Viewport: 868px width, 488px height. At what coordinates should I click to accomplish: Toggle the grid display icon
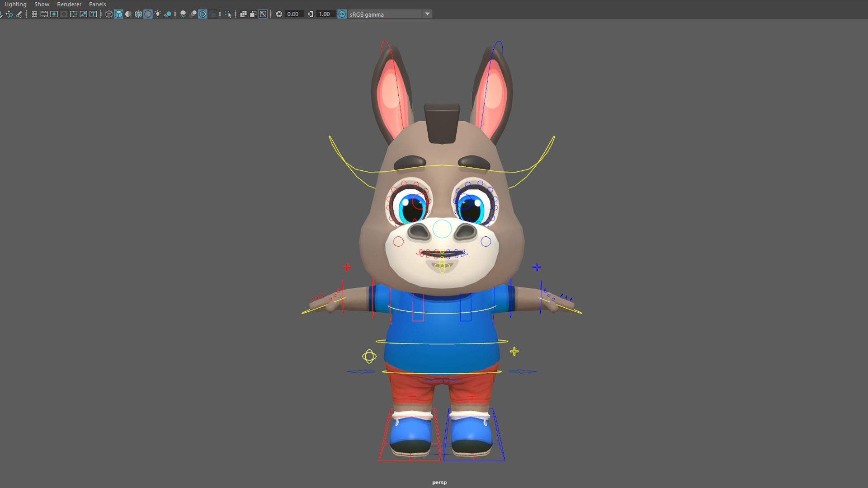(33, 14)
